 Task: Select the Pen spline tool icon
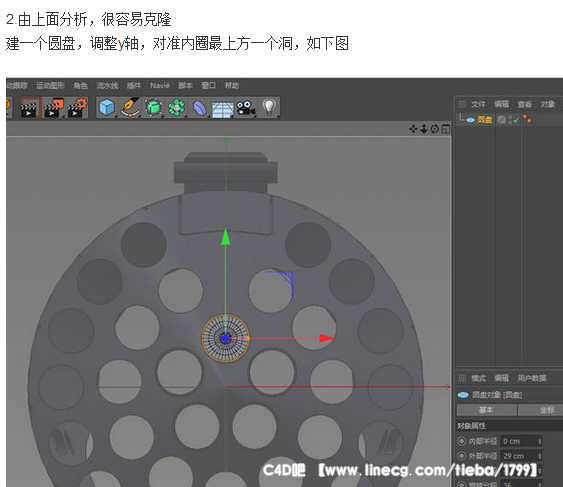tap(130, 107)
